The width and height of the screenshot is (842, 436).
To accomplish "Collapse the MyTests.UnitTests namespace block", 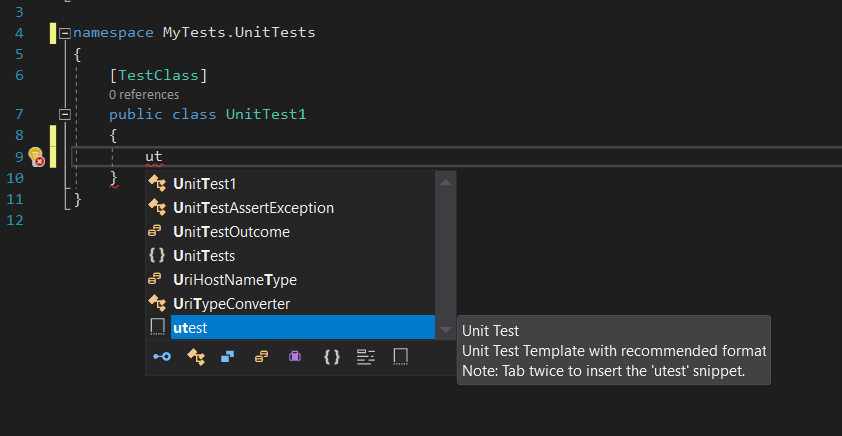I will tap(65, 33).
